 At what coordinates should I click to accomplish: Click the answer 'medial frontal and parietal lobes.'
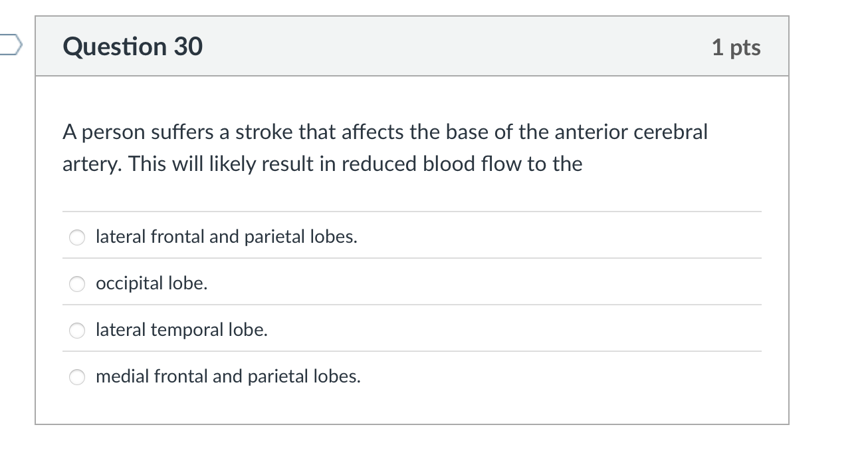tap(227, 376)
